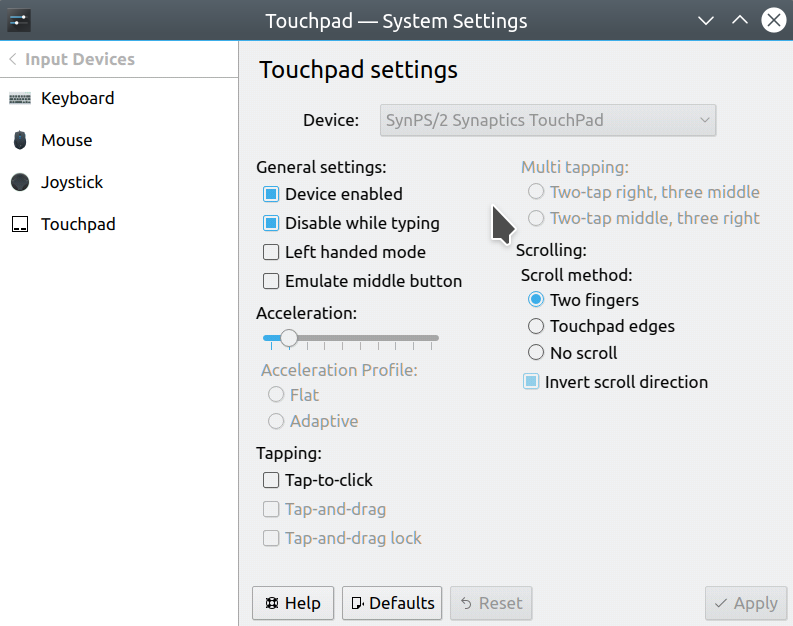Click the Joystick icon in sidebar
793x626 pixels.
pyautogui.click(x=20, y=182)
